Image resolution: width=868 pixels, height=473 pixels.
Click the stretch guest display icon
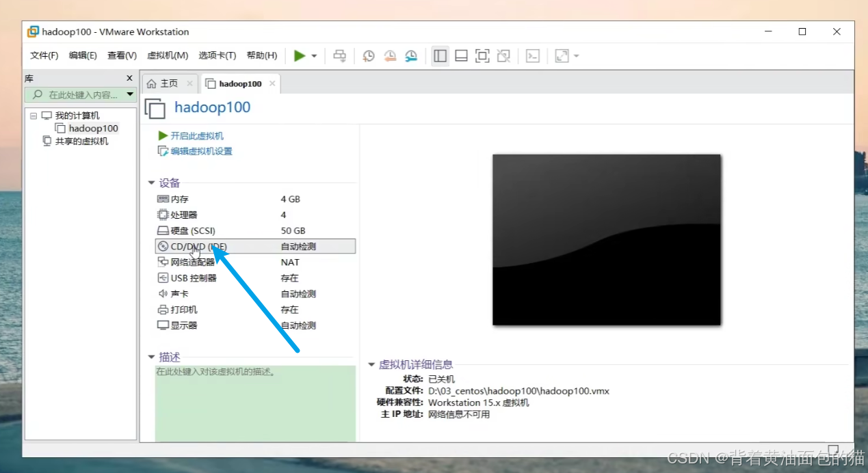point(562,56)
